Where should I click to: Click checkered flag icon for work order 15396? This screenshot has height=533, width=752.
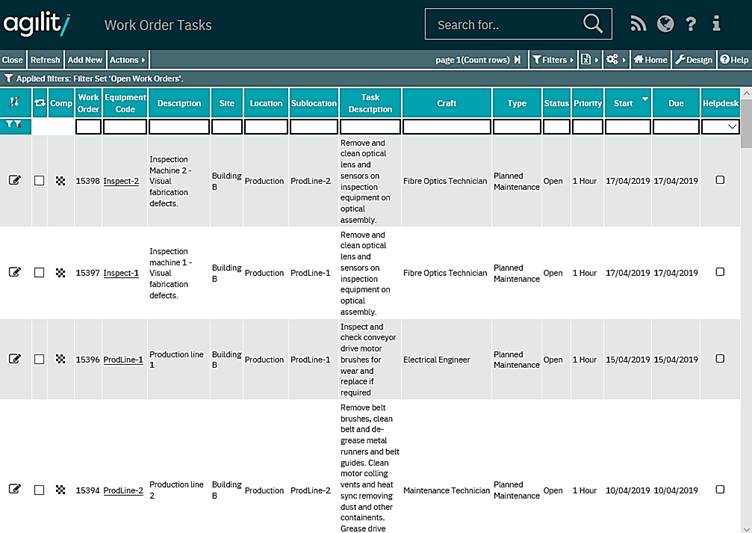[x=61, y=360]
